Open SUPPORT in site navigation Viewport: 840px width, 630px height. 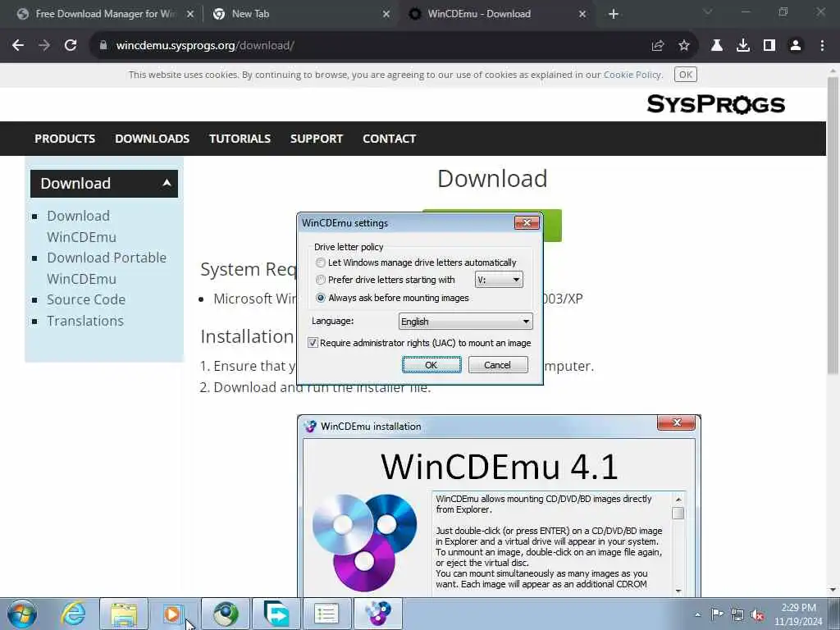316,139
